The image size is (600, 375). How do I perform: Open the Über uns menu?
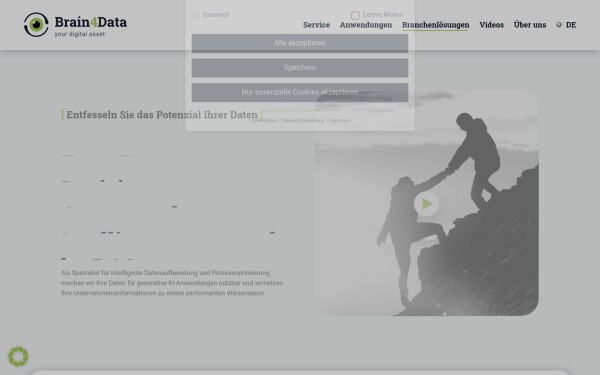click(530, 25)
